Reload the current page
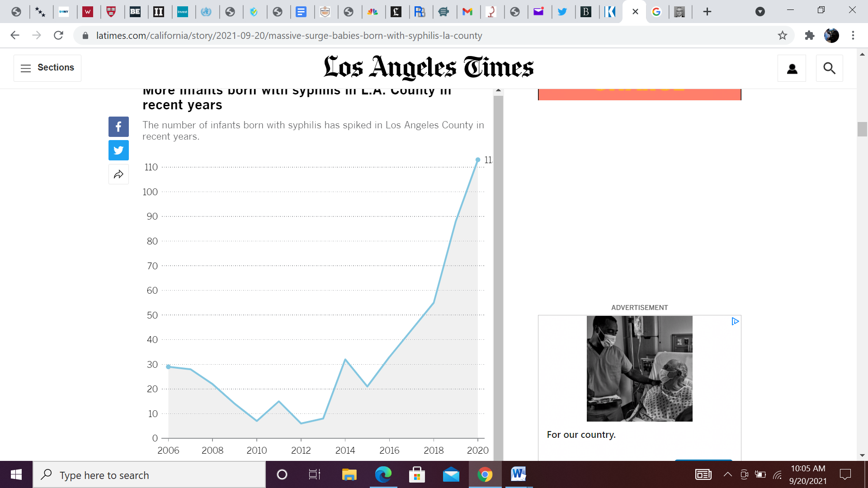Viewport: 868px width, 488px height. pos(58,35)
